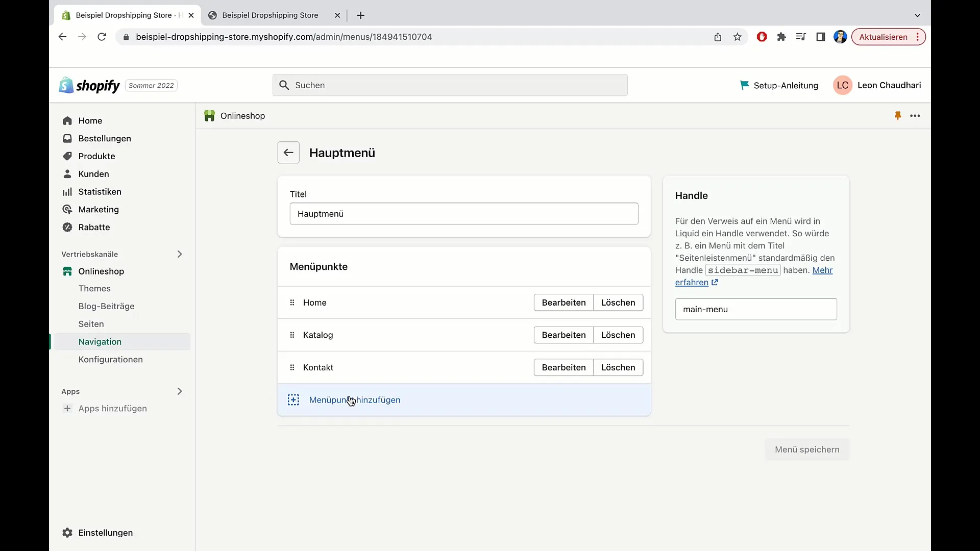Bookmark the page with the star icon
Image resolution: width=980 pixels, height=551 pixels.
pyautogui.click(x=737, y=37)
